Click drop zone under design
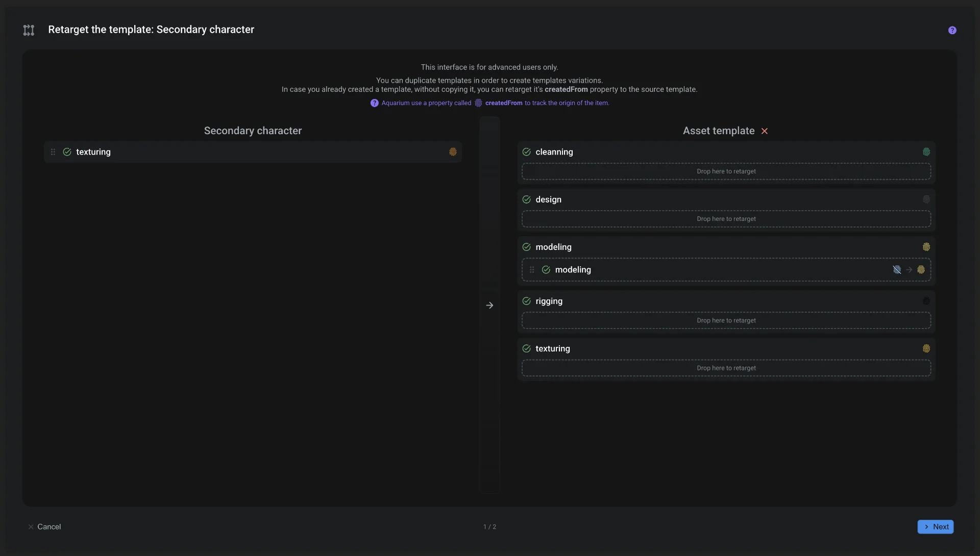980x556 pixels. (726, 219)
